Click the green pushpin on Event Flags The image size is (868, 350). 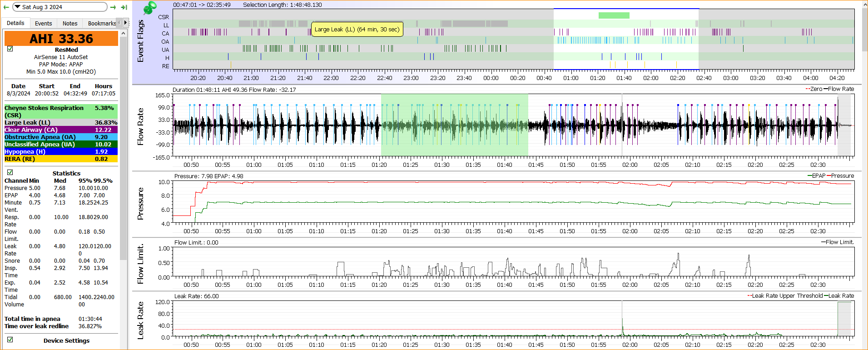tap(149, 8)
